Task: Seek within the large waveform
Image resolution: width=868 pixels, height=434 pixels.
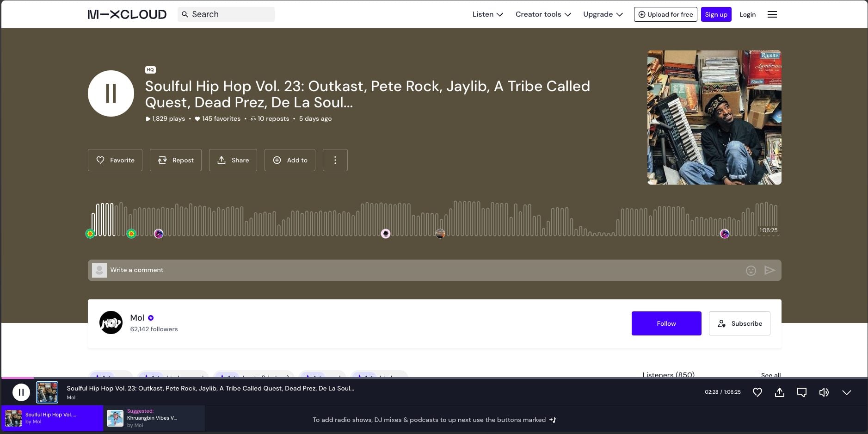Action: point(435,219)
